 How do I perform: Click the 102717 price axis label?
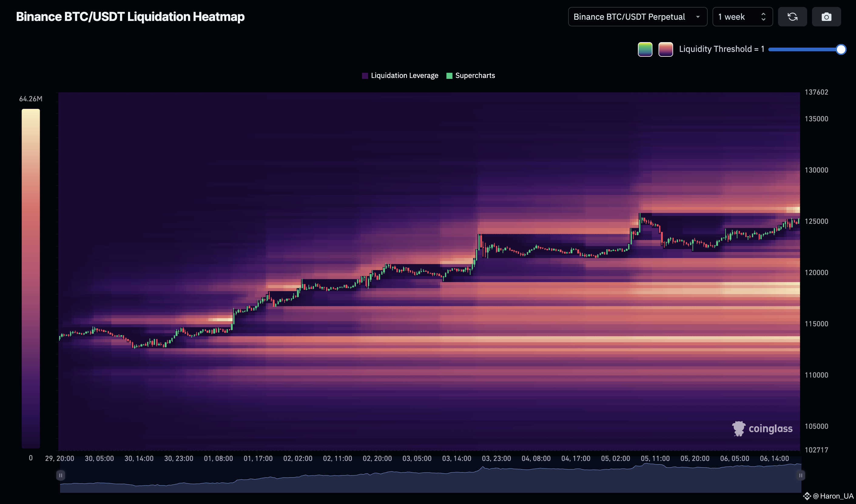[816, 450]
